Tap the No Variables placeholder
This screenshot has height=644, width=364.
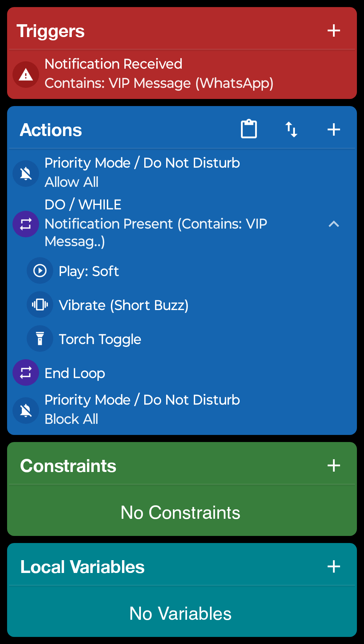[180, 613]
